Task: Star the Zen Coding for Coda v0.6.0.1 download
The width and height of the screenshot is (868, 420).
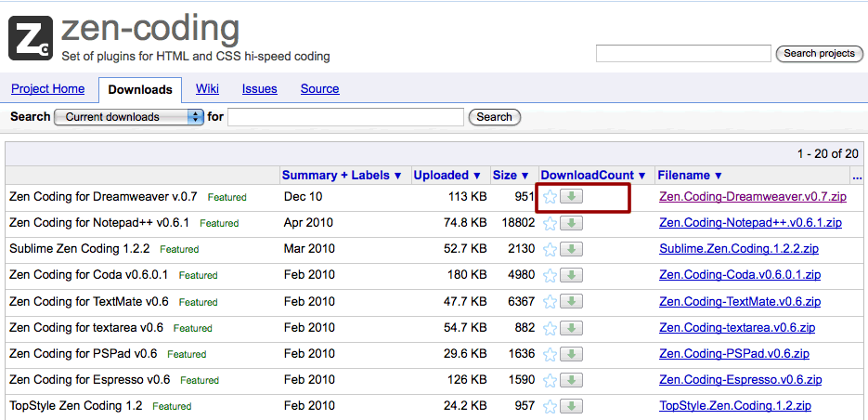Action: pos(550,275)
